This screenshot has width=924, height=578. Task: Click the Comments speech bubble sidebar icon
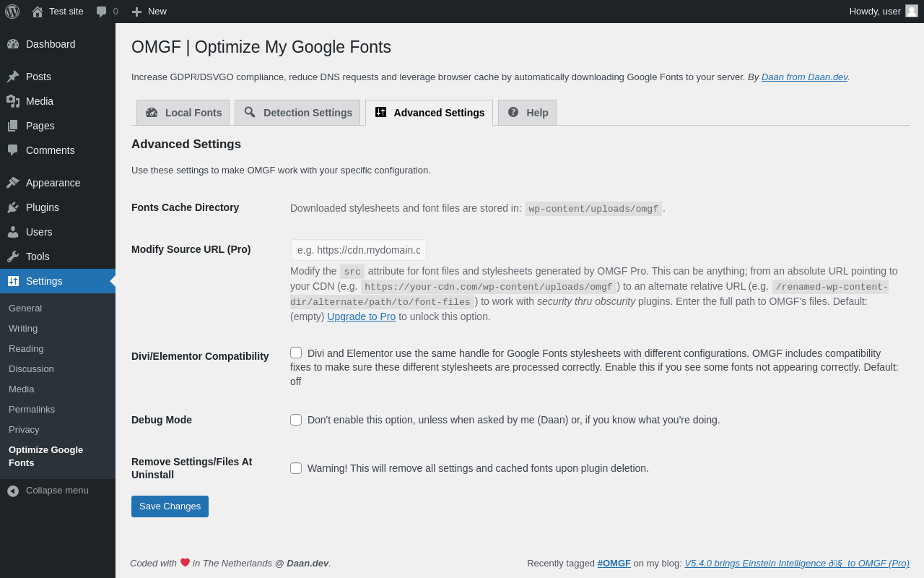tap(13, 150)
